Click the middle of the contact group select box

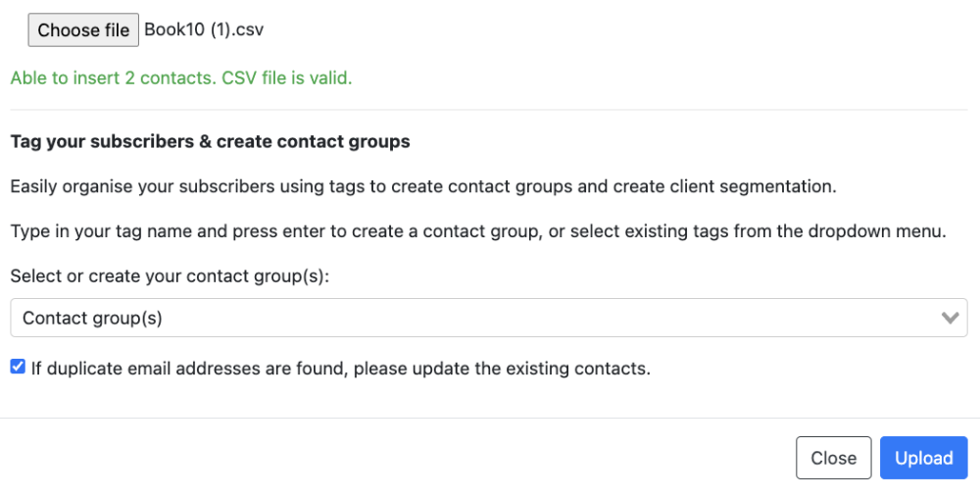coord(488,318)
